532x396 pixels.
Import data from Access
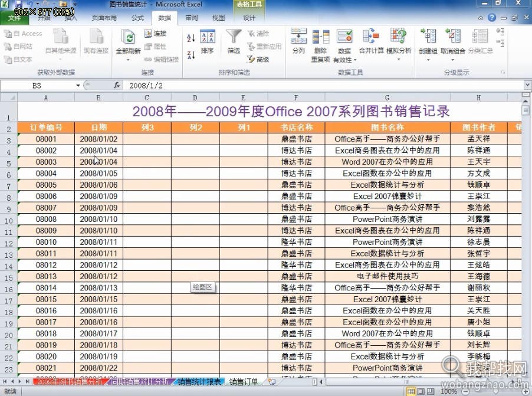point(23,33)
